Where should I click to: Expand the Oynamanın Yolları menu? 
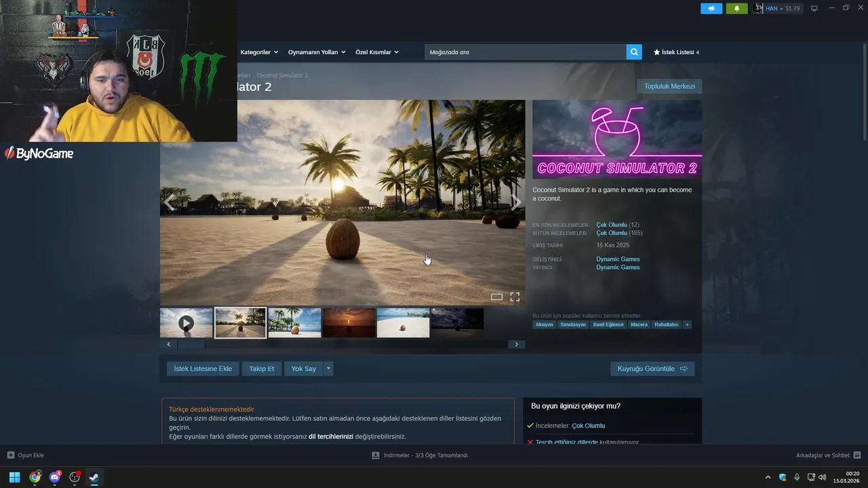click(x=317, y=52)
